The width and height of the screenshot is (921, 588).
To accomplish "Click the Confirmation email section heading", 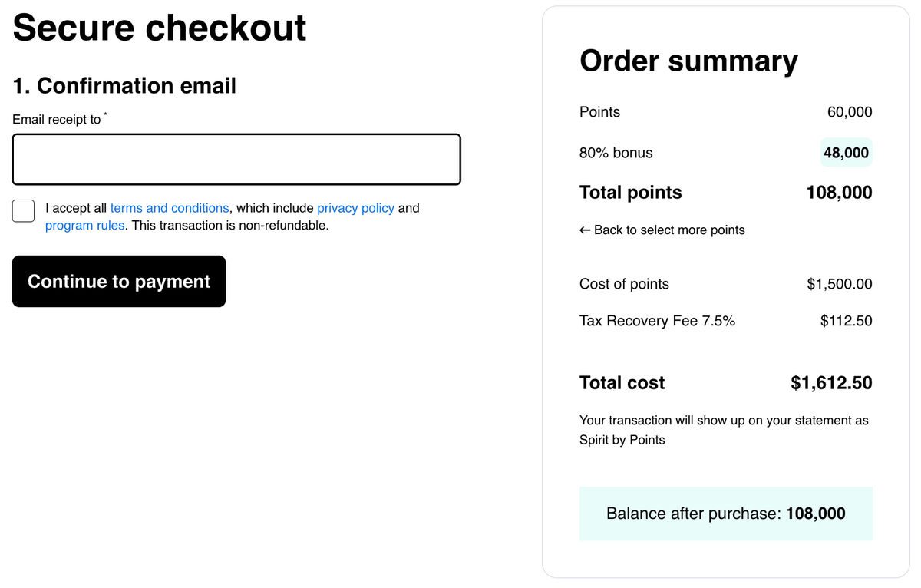I will 124,85.
